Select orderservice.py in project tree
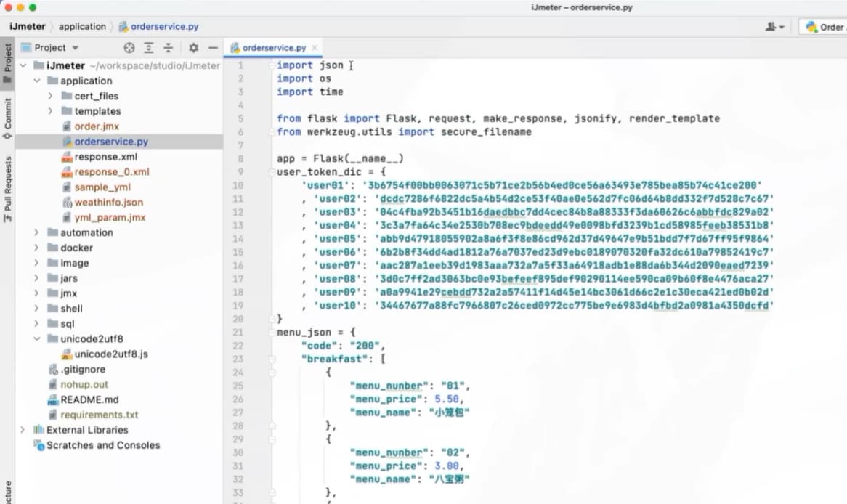The height and width of the screenshot is (504, 847). [111, 141]
